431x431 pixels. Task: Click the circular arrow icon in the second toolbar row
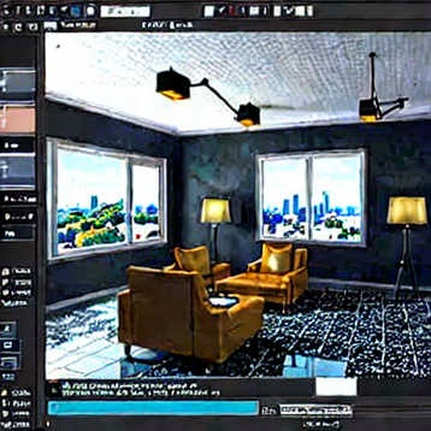click(x=19, y=27)
